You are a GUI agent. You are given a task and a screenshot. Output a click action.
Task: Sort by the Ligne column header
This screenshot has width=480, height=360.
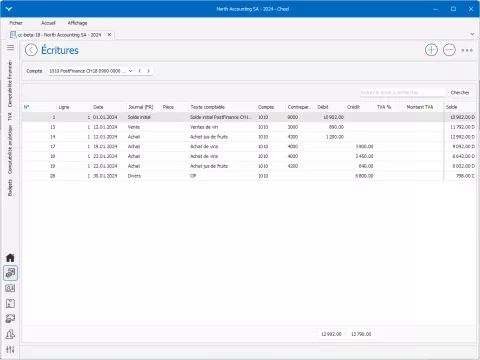pyautogui.click(x=74, y=107)
